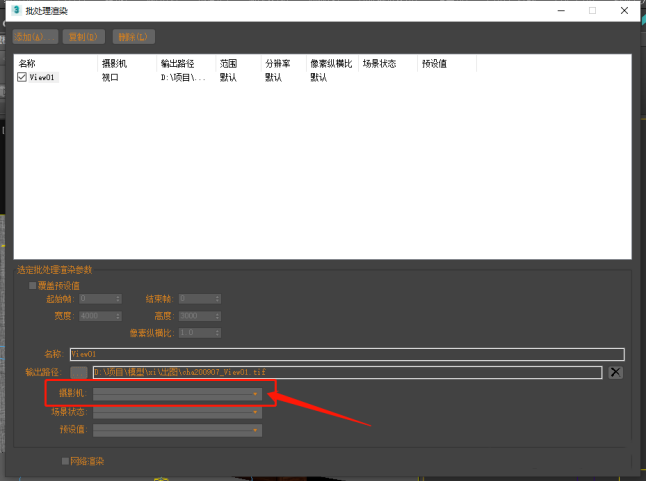Click the 名称 input field with View01

pyautogui.click(x=347, y=354)
